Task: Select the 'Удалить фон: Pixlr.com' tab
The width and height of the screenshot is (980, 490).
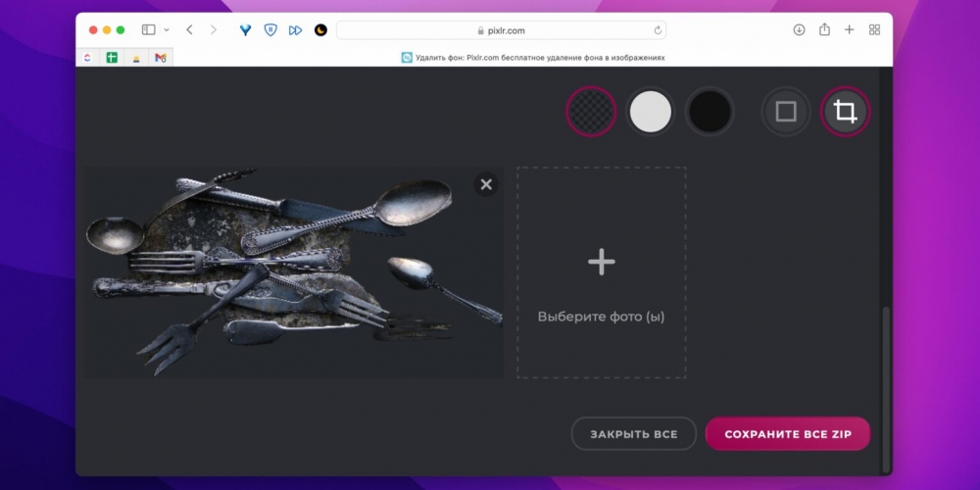Action: point(532,58)
